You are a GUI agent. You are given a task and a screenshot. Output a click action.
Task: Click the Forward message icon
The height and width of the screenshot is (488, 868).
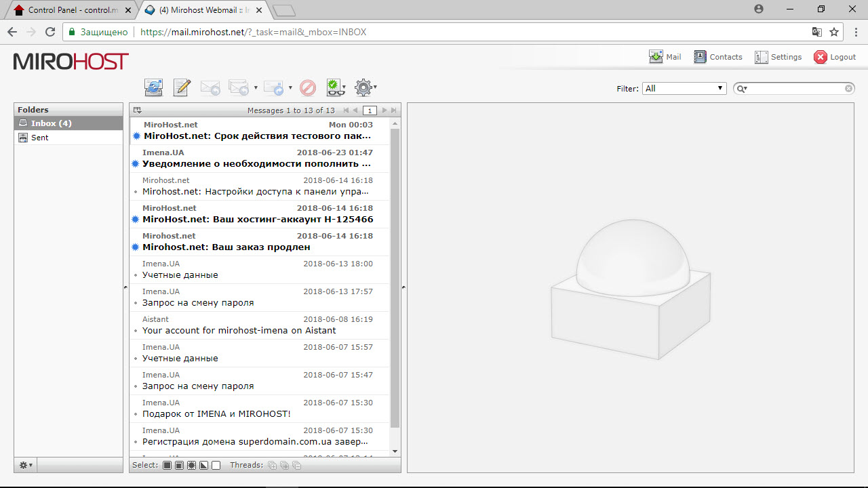point(273,87)
